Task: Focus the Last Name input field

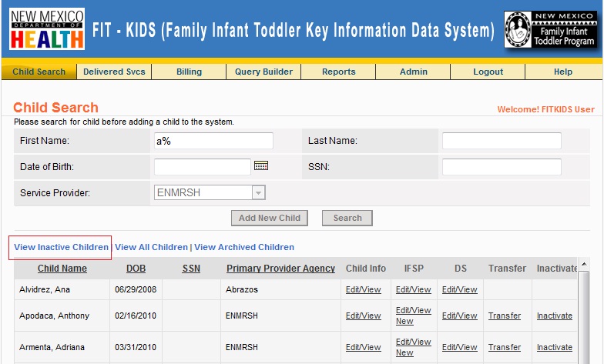Action: [x=502, y=141]
